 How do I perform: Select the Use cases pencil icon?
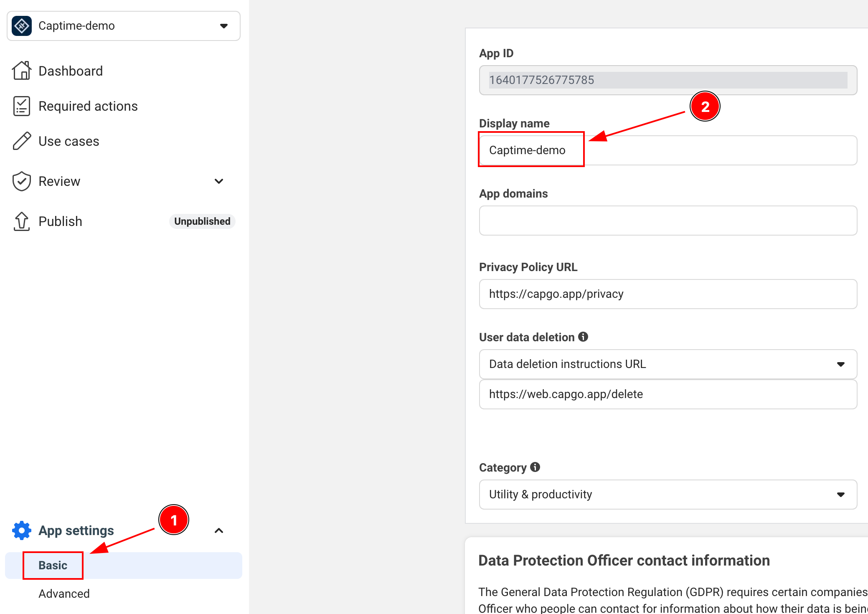(22, 141)
